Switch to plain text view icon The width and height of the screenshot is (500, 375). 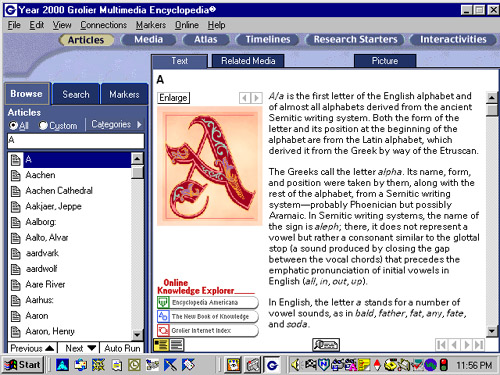[177, 345]
